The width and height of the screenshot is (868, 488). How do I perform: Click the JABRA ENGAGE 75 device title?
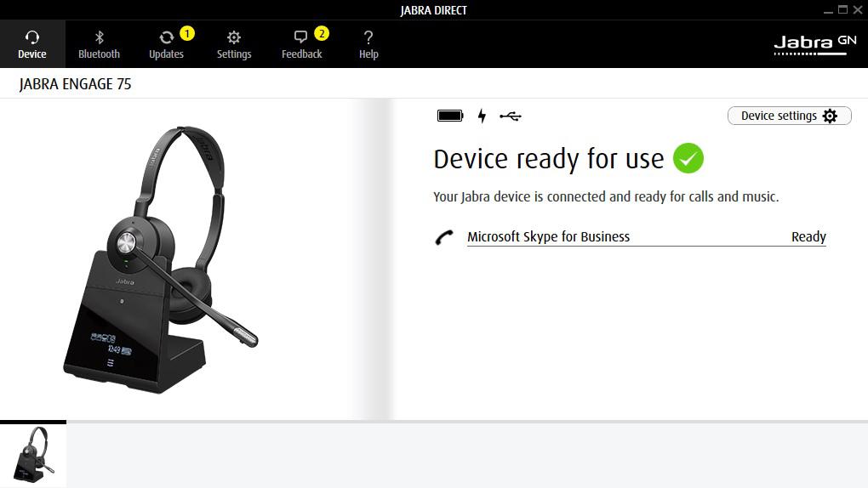75,84
